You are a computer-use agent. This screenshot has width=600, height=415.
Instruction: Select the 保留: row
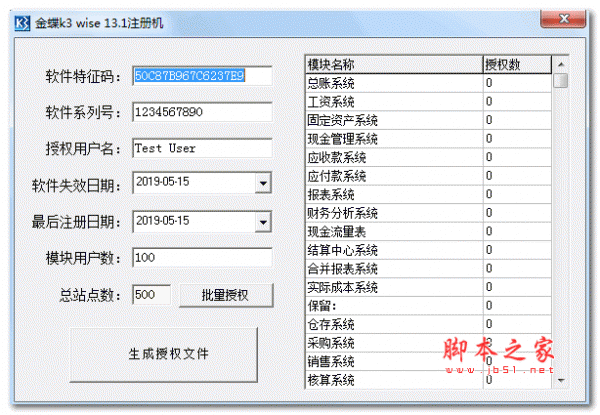pos(429,306)
